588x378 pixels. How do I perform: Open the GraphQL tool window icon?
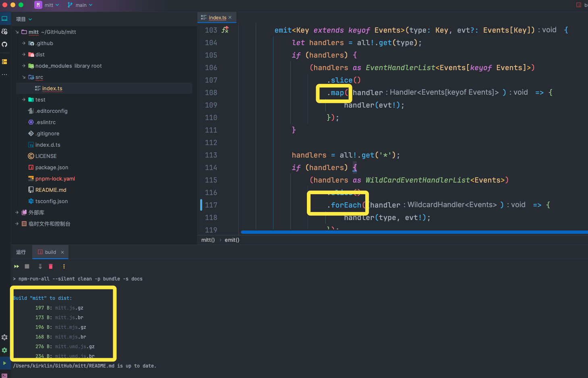point(4,337)
